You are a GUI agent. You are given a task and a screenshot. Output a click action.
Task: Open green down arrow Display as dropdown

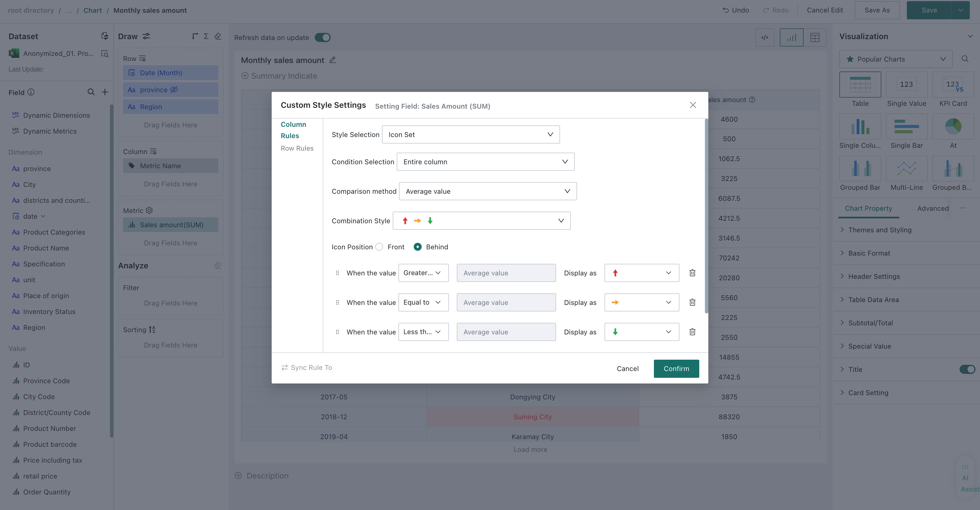click(642, 332)
